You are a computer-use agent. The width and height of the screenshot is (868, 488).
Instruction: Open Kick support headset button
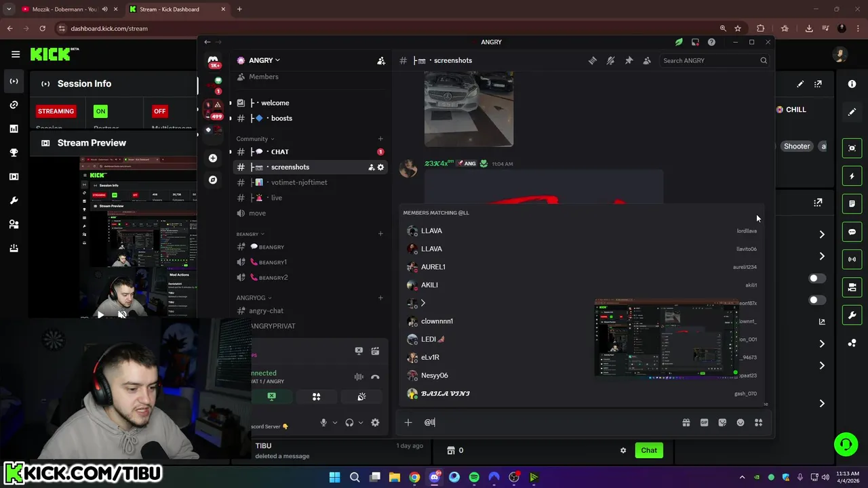coord(846,445)
